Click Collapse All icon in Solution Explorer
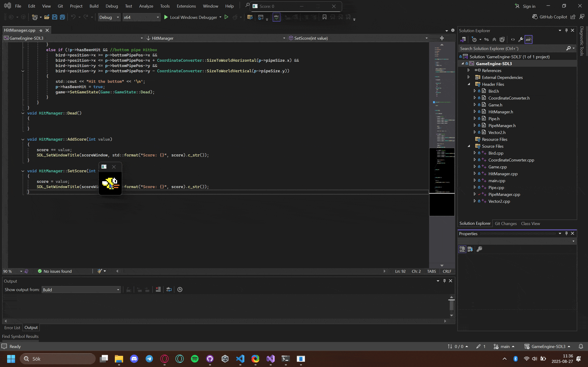Screen dimensions: 588x367 pyautogui.click(x=494, y=39)
